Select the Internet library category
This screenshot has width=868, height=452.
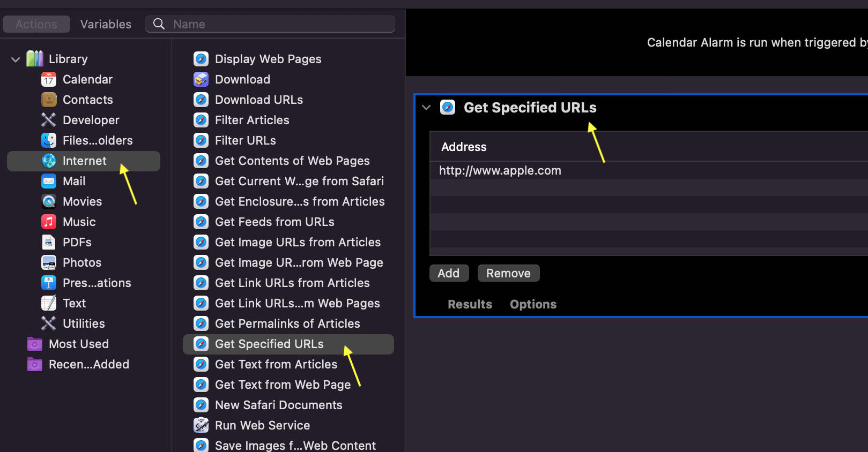84,161
